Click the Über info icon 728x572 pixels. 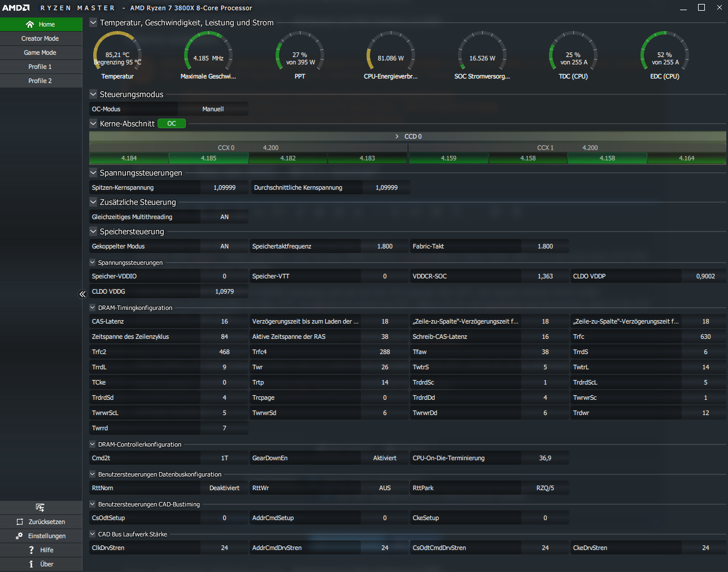click(x=31, y=564)
